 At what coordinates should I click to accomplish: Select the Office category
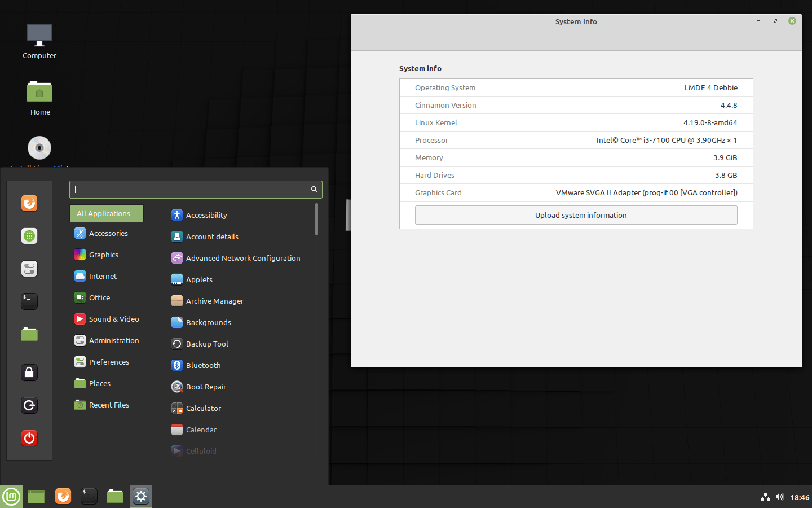pos(106,297)
